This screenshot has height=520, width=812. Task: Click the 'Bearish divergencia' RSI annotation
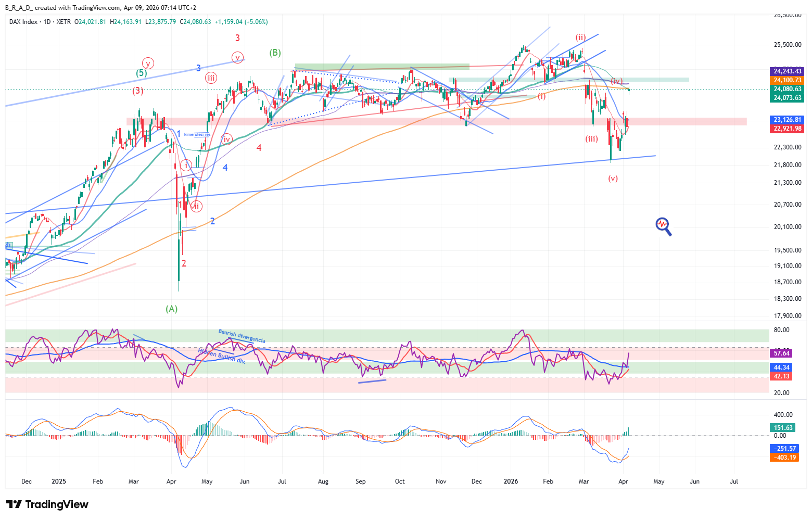(x=242, y=336)
